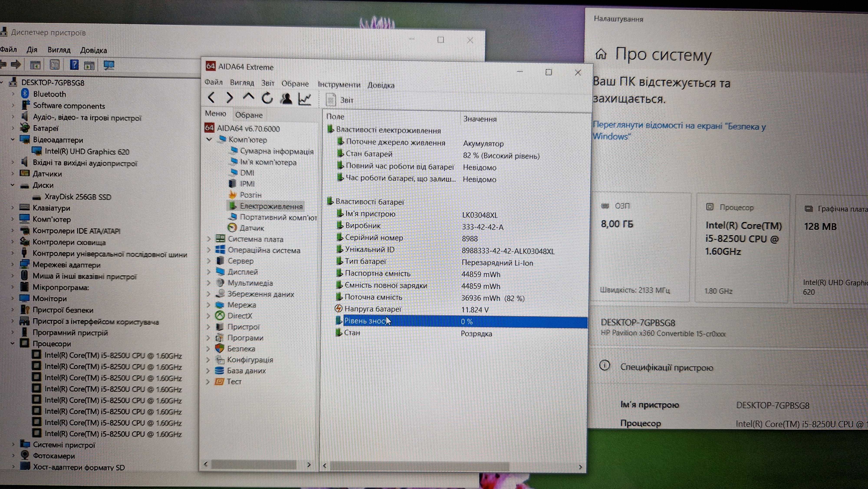The image size is (868, 489).
Task: Click AIDA64 tree pane horizontal scrollbar
Action: [x=254, y=464]
